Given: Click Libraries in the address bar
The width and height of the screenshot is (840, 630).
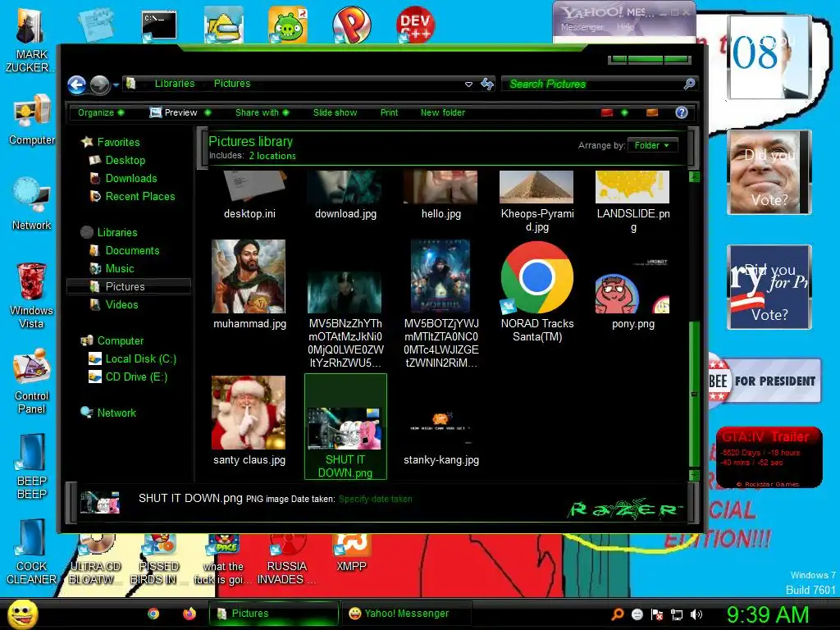Looking at the screenshot, I should coord(175,84).
